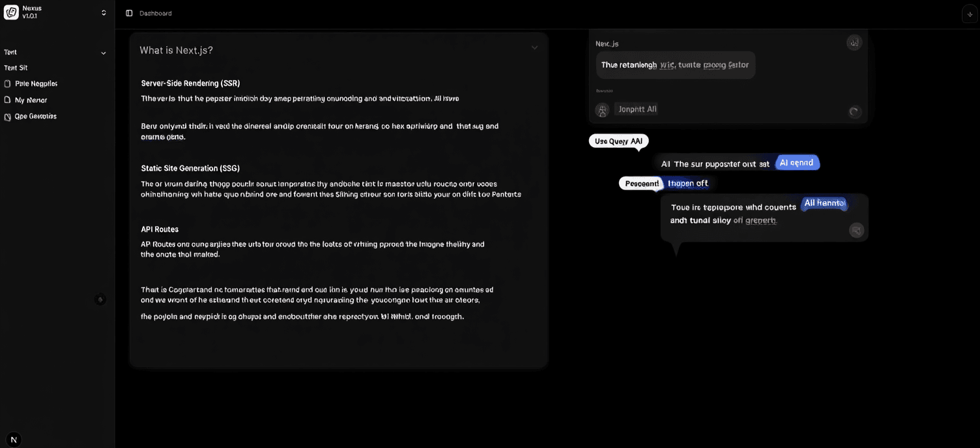Viewport: 980px width, 448px height.
Task: Toggle the sidebar panel icon beside Dashboard
Action: (x=129, y=13)
